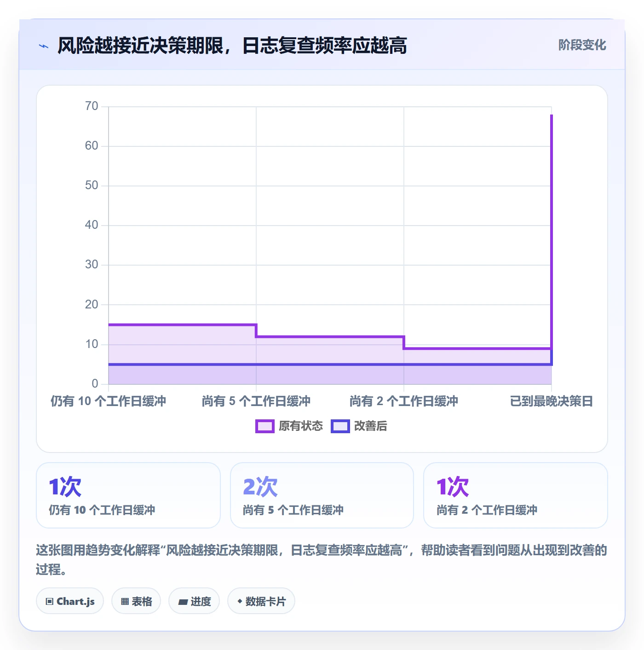Click y-axis value 70
The height and width of the screenshot is (650, 644).
92,106
